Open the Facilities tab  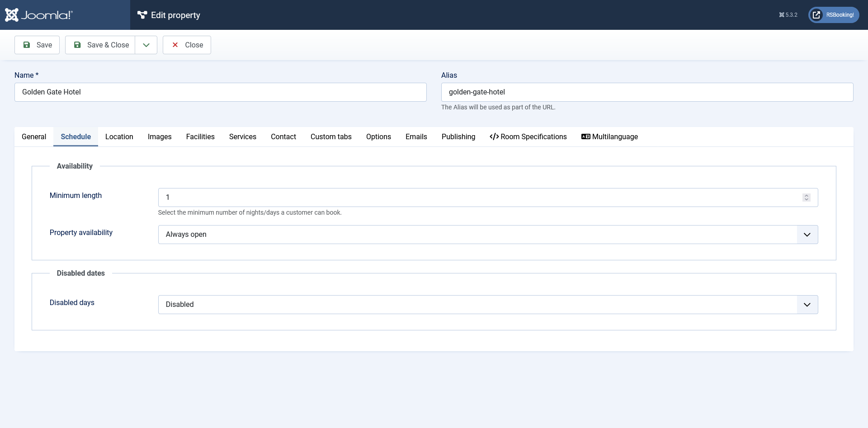pyautogui.click(x=200, y=136)
